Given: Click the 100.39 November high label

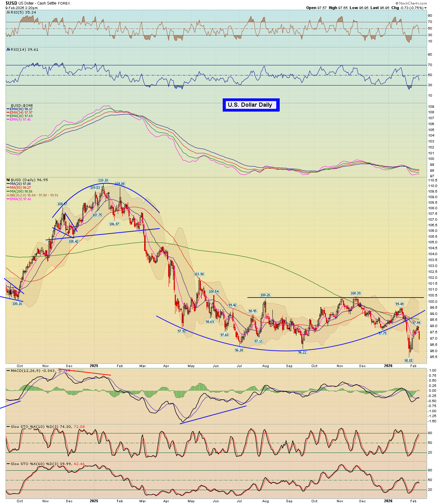Looking at the screenshot, I should click(x=355, y=293).
